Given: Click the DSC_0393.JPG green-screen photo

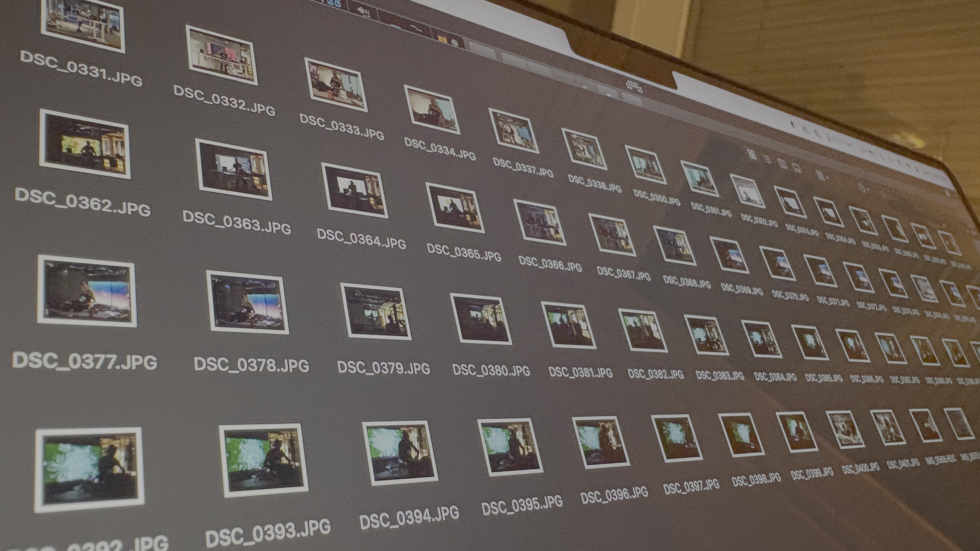Looking at the screenshot, I should click(264, 460).
